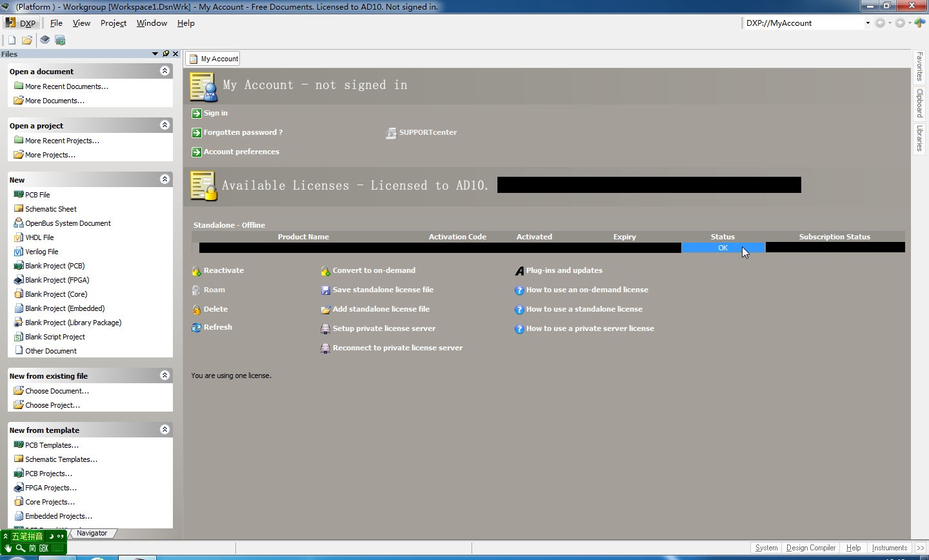Image resolution: width=929 pixels, height=560 pixels.
Task: Pin the Files panel
Action: point(166,54)
